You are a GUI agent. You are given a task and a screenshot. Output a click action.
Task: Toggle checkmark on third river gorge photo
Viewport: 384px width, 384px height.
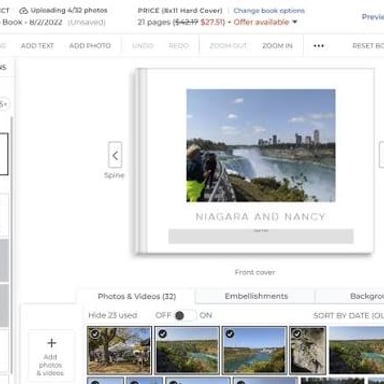click(x=230, y=334)
